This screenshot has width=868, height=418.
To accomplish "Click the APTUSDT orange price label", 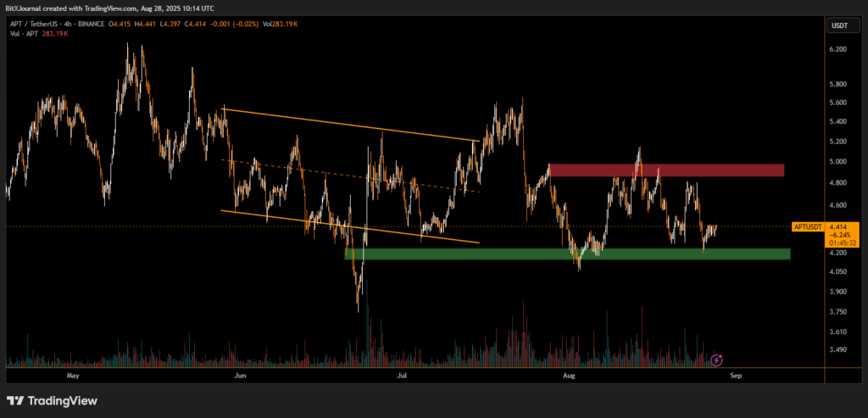I will (808, 227).
